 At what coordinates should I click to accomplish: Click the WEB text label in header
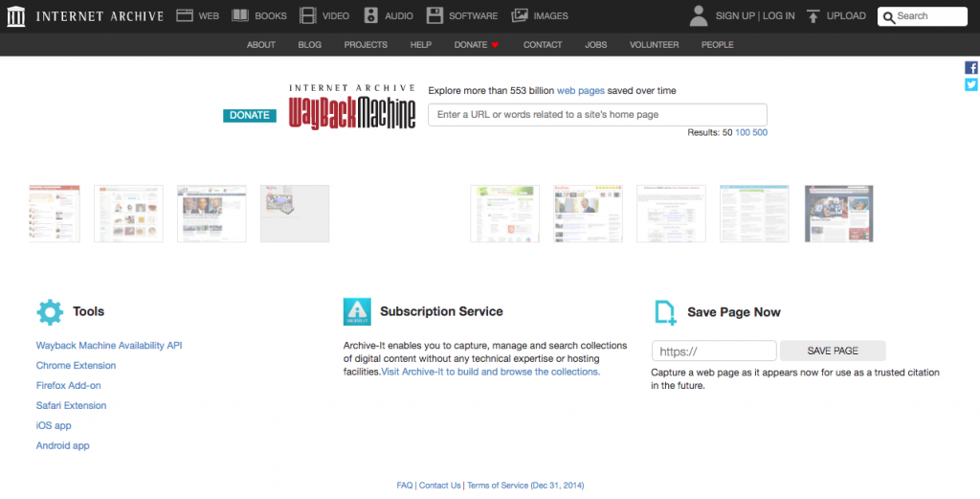click(x=209, y=15)
